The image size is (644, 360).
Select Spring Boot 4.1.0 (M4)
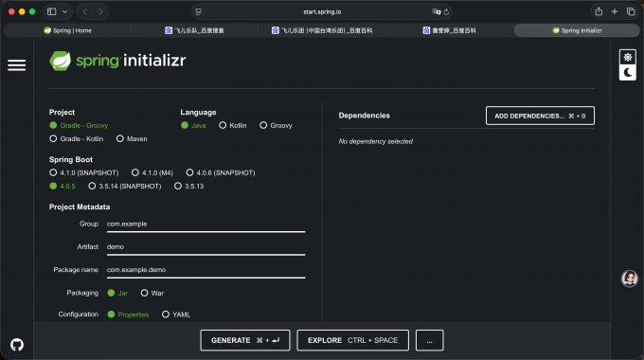pos(152,172)
